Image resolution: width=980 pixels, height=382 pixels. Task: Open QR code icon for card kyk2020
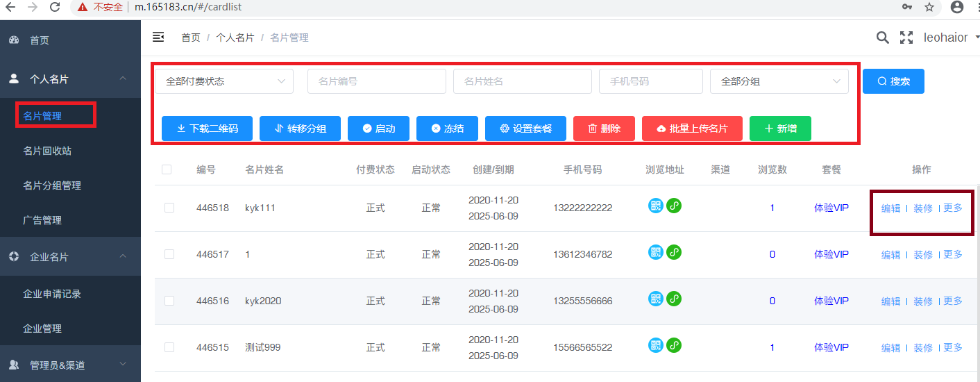point(656,299)
